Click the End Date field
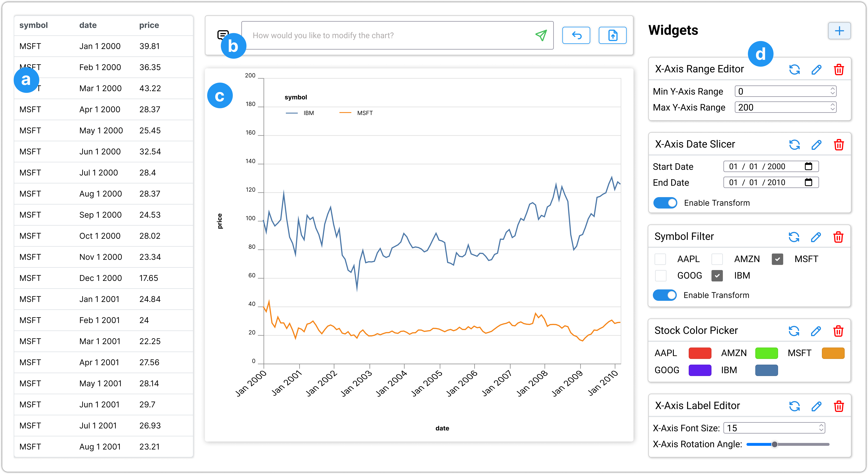This screenshot has height=474, width=868. point(771,182)
